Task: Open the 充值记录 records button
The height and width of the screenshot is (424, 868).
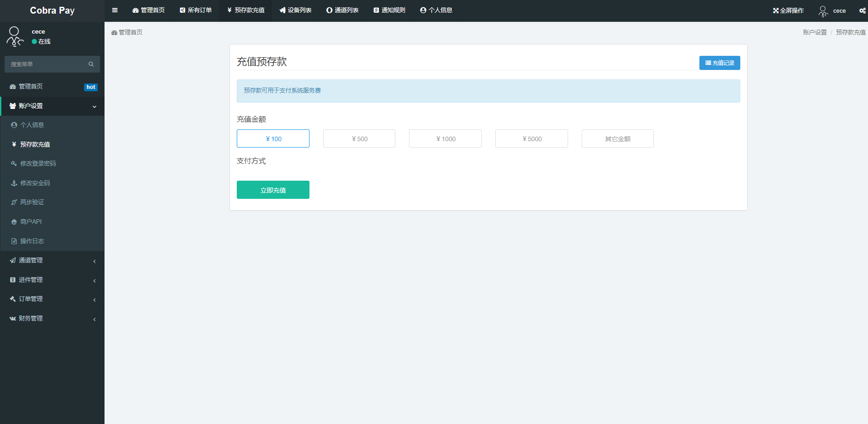Action: [719, 63]
